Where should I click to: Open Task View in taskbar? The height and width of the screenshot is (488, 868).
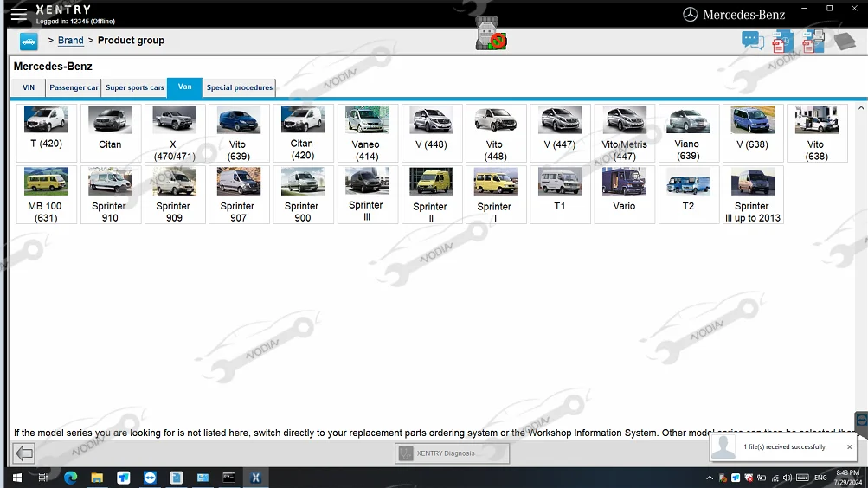pos(42,478)
